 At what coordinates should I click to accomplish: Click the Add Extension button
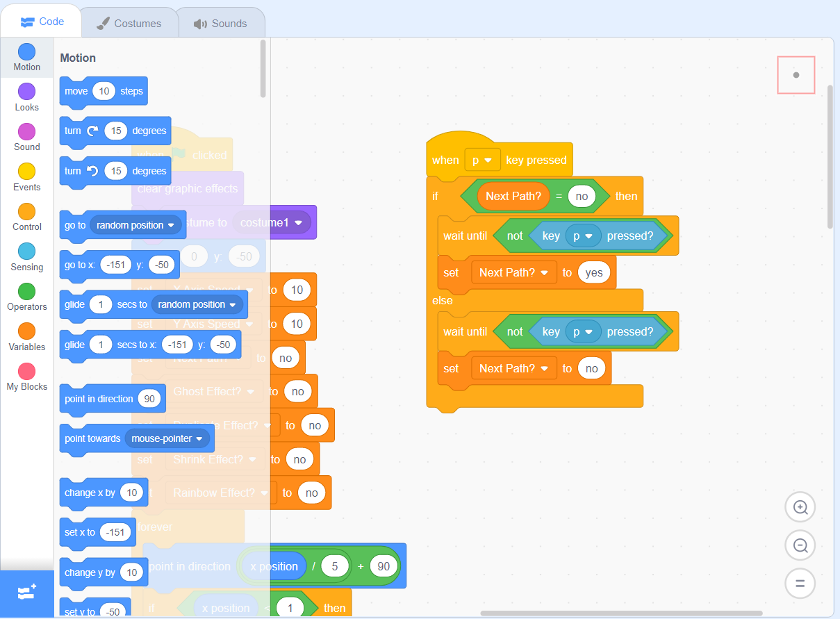[x=26, y=594]
